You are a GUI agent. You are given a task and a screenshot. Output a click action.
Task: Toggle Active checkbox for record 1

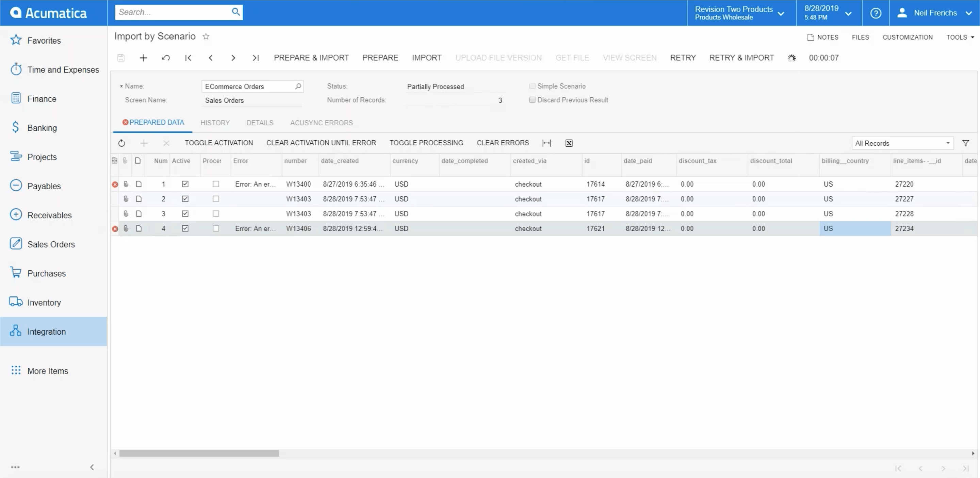click(x=184, y=184)
